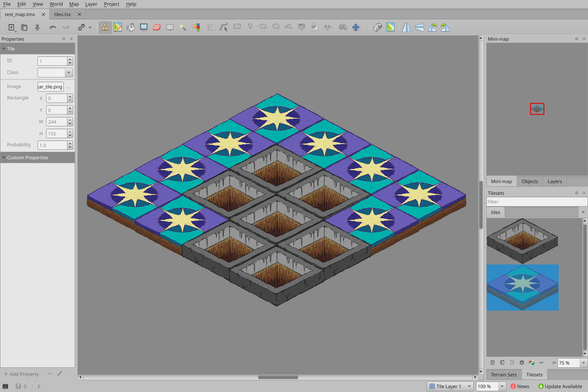This screenshot has height=392, width=588.
Task: Adjust the Probability value stepper
Action: [70, 145]
